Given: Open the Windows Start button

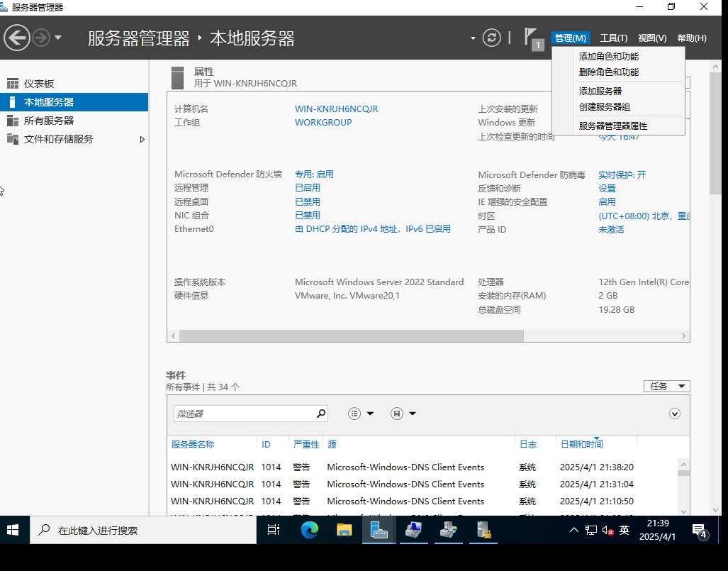Looking at the screenshot, I should pyautogui.click(x=13, y=530).
